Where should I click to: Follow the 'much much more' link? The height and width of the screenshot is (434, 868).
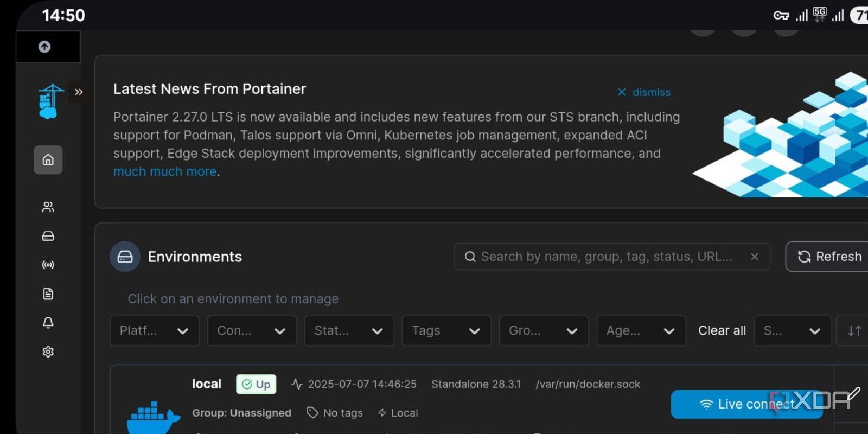[x=165, y=171]
